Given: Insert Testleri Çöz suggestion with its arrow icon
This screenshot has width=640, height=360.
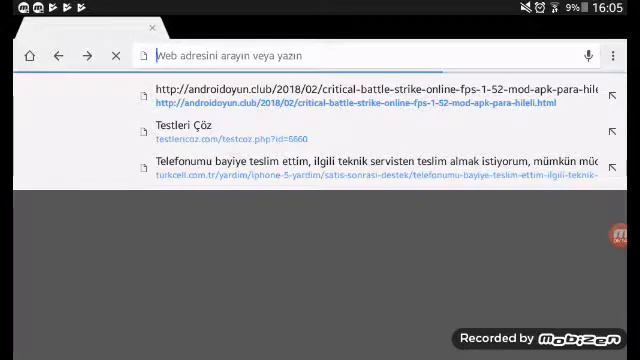Looking at the screenshot, I should click(612, 131).
